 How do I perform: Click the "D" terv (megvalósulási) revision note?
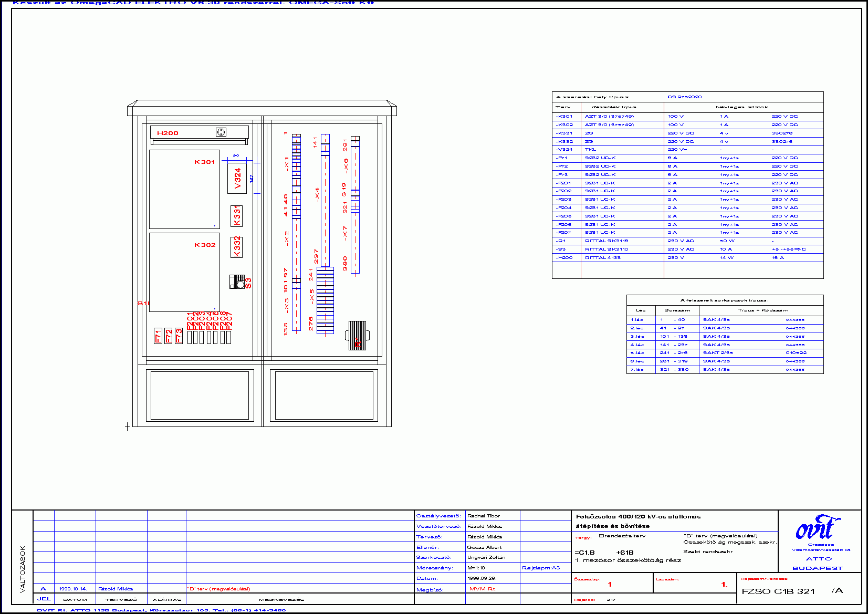click(x=219, y=589)
